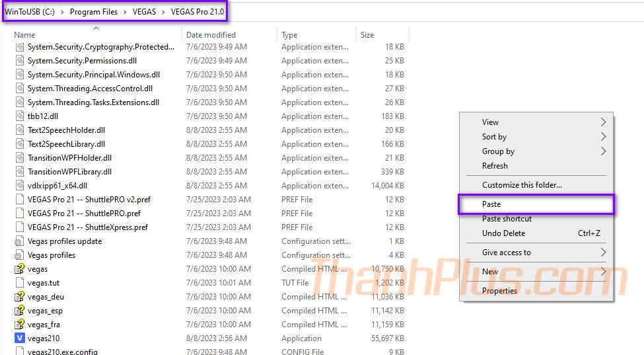Click Customize this folder option
This screenshot has width=644, height=355.
(x=522, y=185)
